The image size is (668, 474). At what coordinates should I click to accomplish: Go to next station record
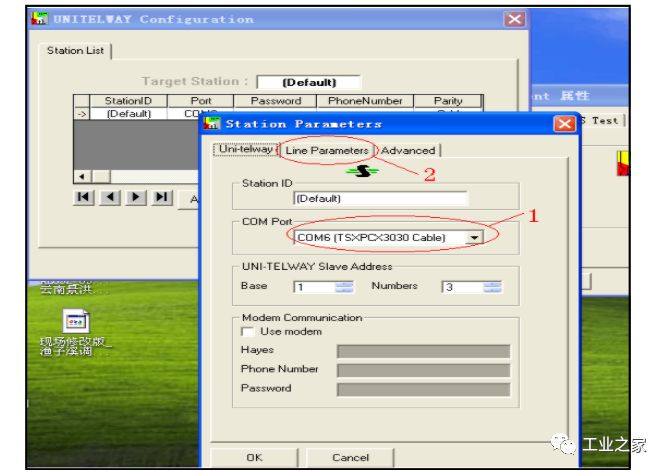tap(136, 197)
